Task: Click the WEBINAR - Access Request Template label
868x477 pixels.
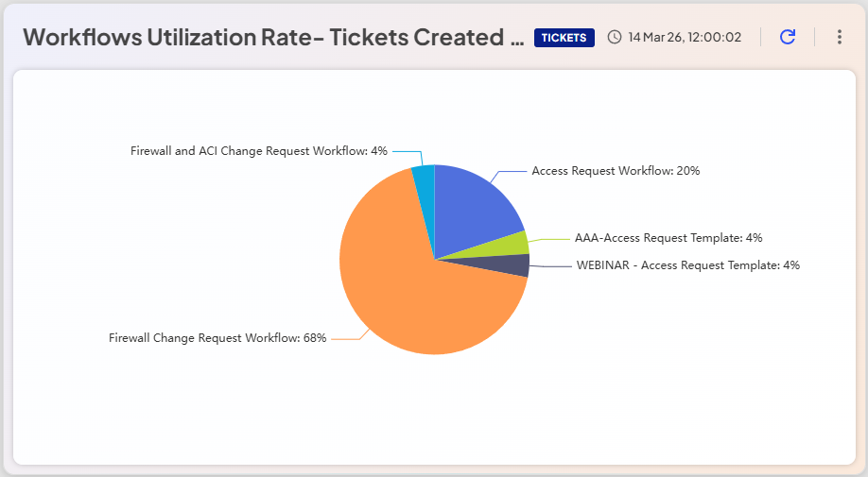Action: click(688, 265)
